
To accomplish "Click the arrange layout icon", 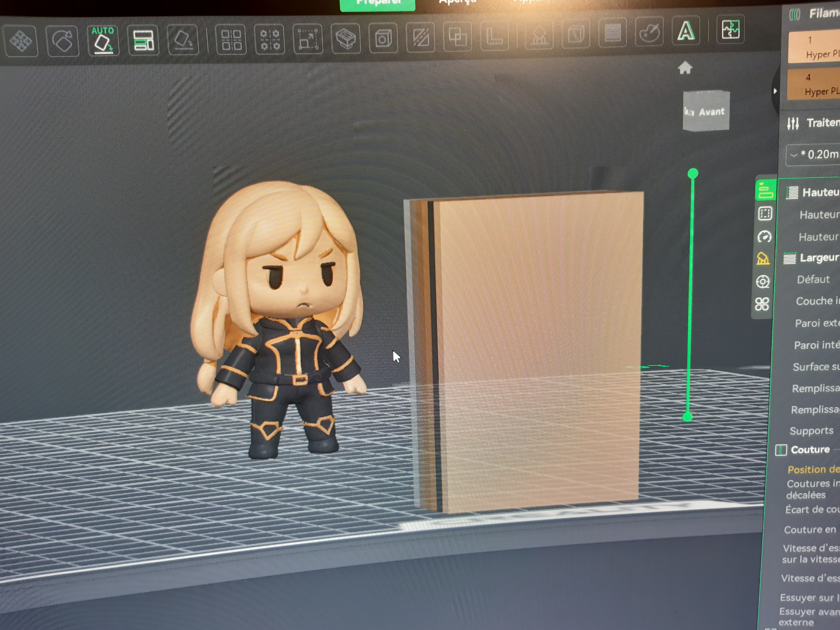I will click(143, 40).
